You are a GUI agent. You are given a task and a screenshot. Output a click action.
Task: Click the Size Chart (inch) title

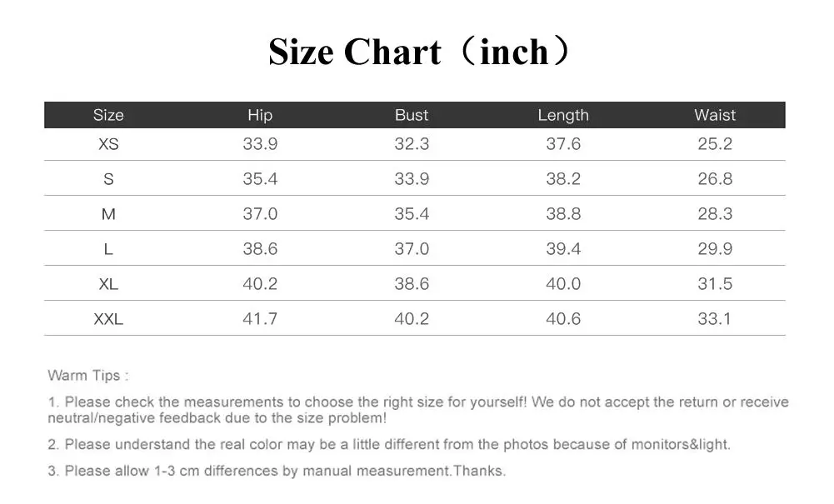pos(420,52)
